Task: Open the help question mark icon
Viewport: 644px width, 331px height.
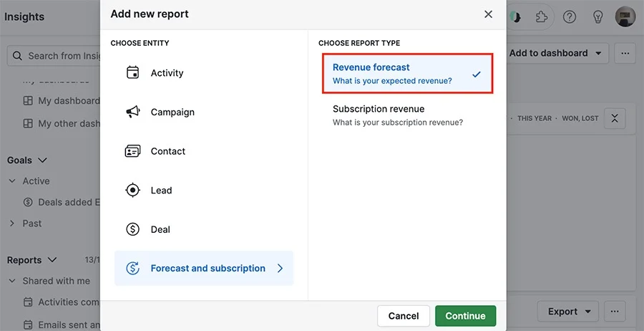Action: click(570, 16)
